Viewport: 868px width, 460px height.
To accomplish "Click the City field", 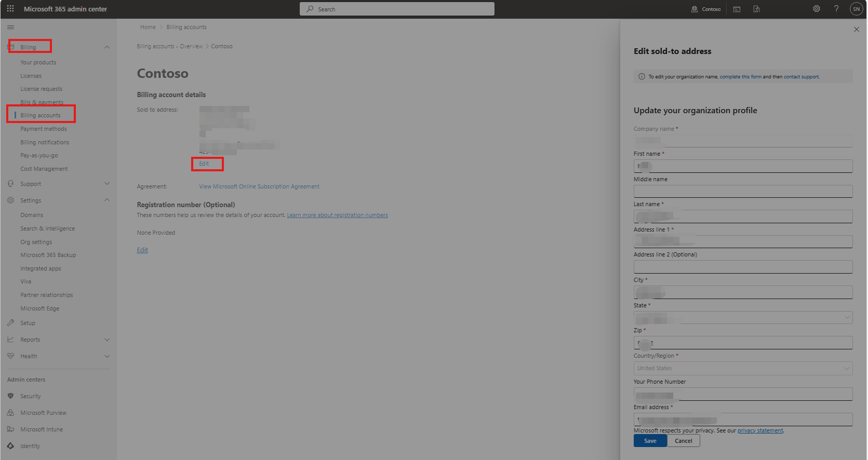I will (x=743, y=292).
